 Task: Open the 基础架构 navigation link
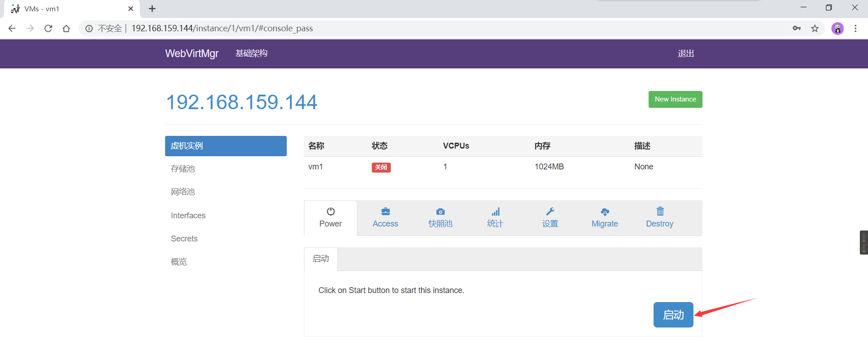tap(251, 53)
